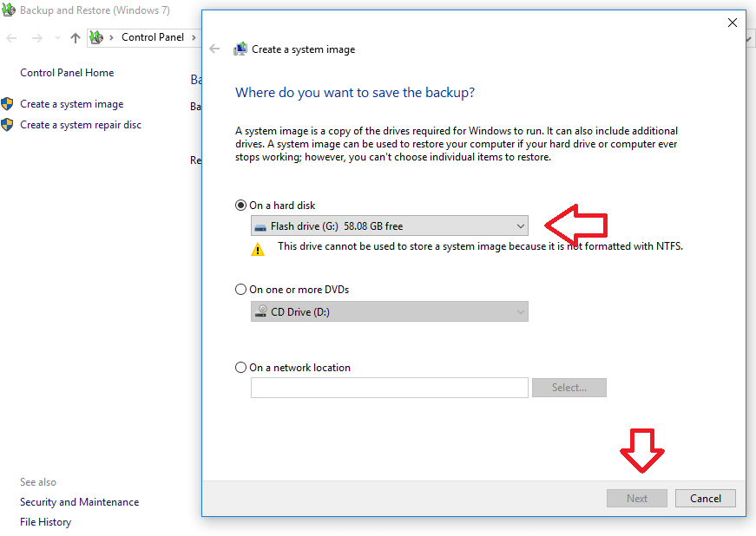Click the network location text field
This screenshot has height=536, width=756.
(389, 388)
